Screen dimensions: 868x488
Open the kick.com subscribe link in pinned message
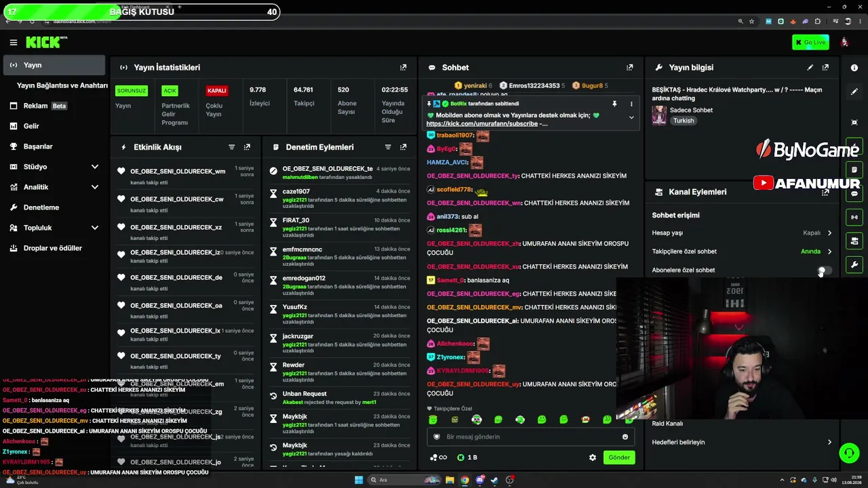click(482, 124)
